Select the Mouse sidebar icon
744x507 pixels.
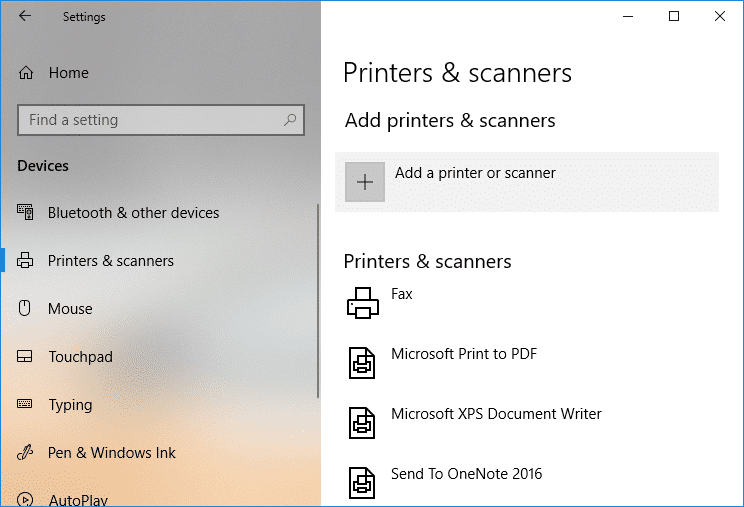click(x=24, y=308)
